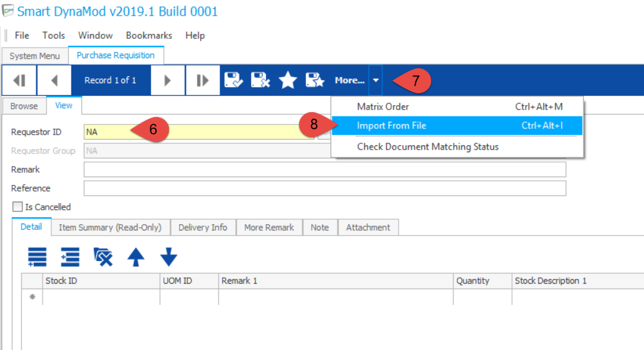Open the Tools menu
This screenshot has width=644, height=350.
(53, 36)
